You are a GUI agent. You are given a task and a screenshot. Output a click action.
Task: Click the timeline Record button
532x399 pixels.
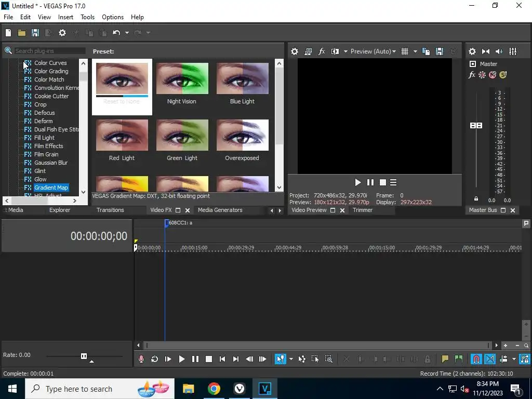(141, 359)
